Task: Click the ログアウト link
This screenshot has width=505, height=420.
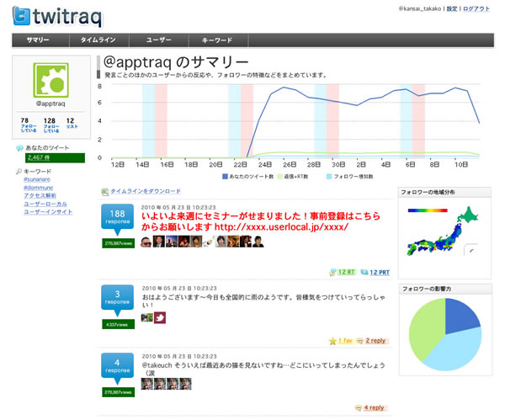Action: click(476, 8)
